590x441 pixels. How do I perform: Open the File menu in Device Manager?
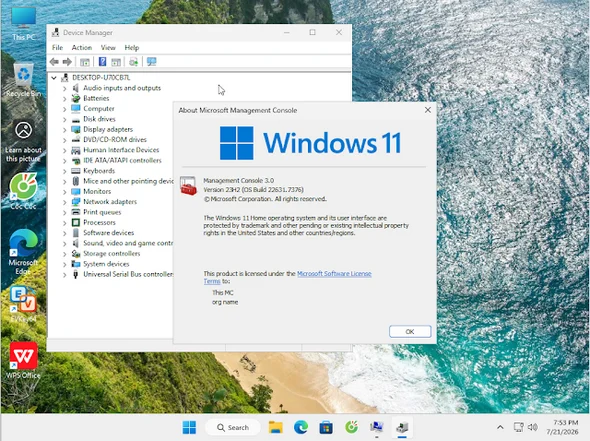(57, 48)
